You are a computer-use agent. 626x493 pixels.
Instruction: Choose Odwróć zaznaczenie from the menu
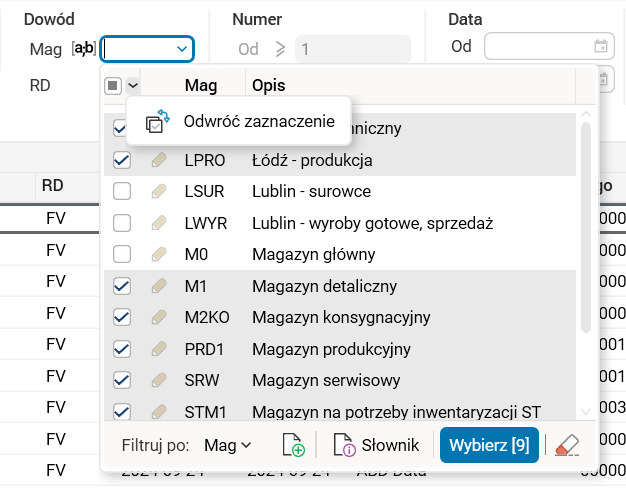point(258,122)
